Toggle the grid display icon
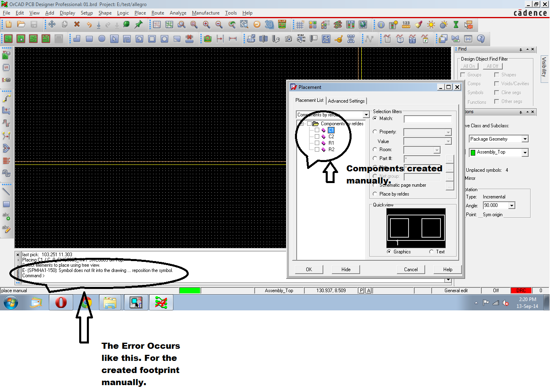The image size is (552, 392). click(x=300, y=25)
